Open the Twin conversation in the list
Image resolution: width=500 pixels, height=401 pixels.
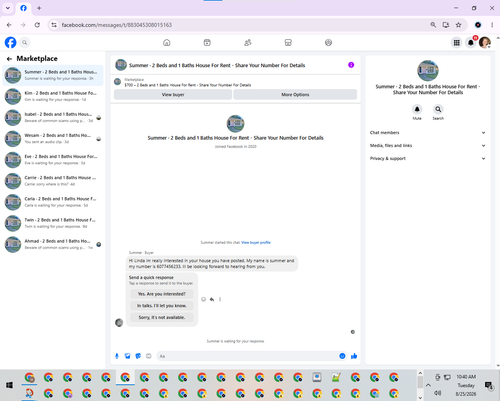point(53,223)
